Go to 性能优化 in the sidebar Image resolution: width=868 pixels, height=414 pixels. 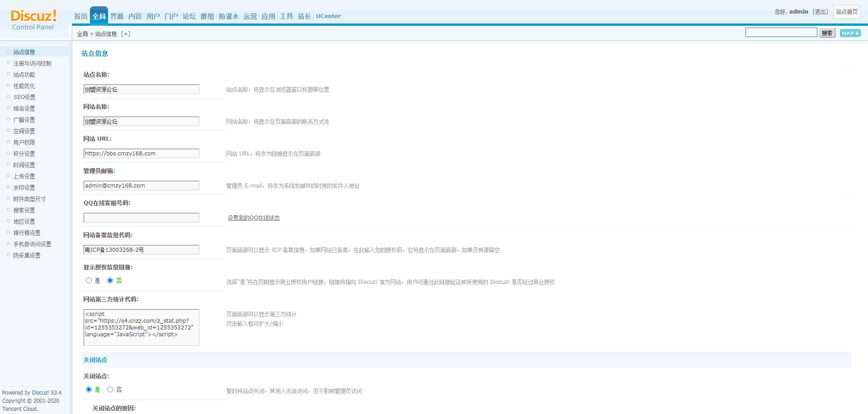click(24, 86)
